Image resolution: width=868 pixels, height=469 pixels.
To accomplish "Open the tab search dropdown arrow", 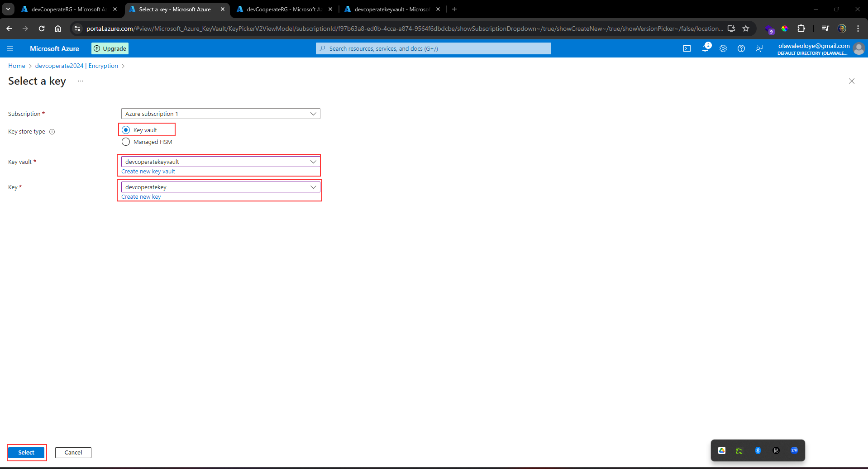I will tap(8, 9).
